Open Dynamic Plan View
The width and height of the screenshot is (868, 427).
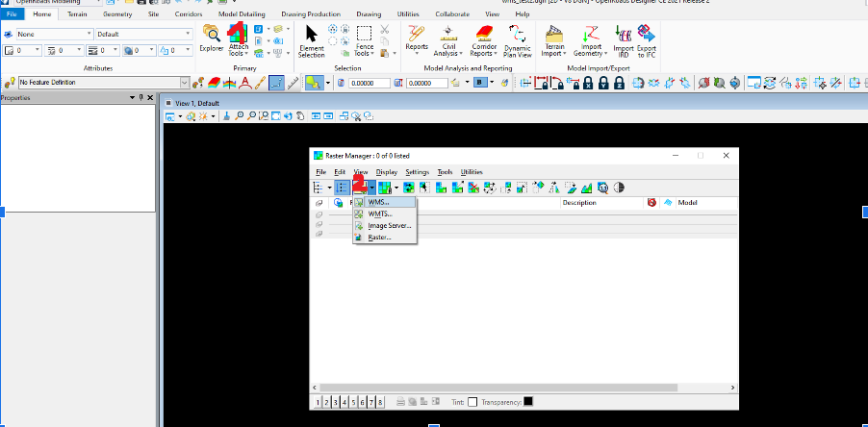pyautogui.click(x=518, y=41)
